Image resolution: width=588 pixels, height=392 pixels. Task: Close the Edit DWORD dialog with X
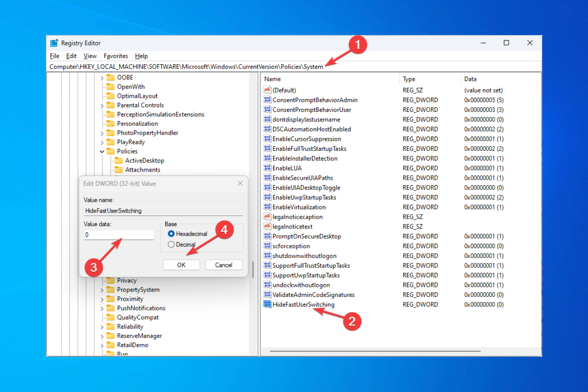[240, 183]
